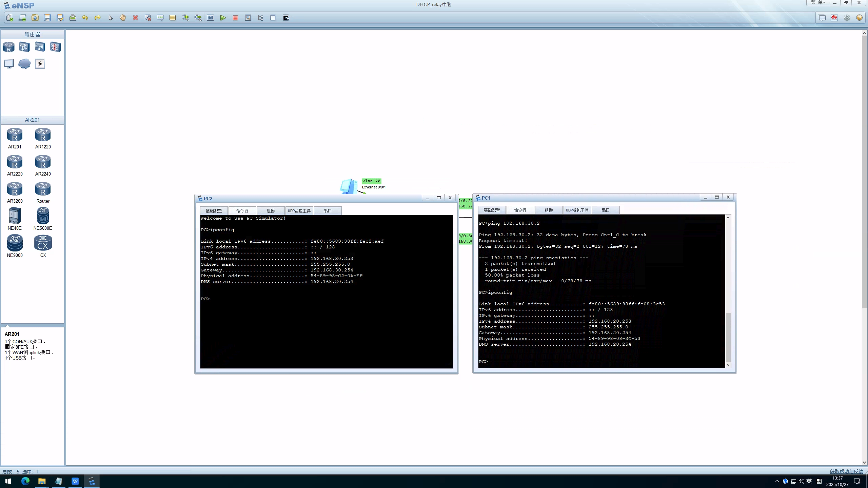Click 获取帮助与反馈 link in status bar
The height and width of the screenshot is (488, 868).
coord(846,471)
